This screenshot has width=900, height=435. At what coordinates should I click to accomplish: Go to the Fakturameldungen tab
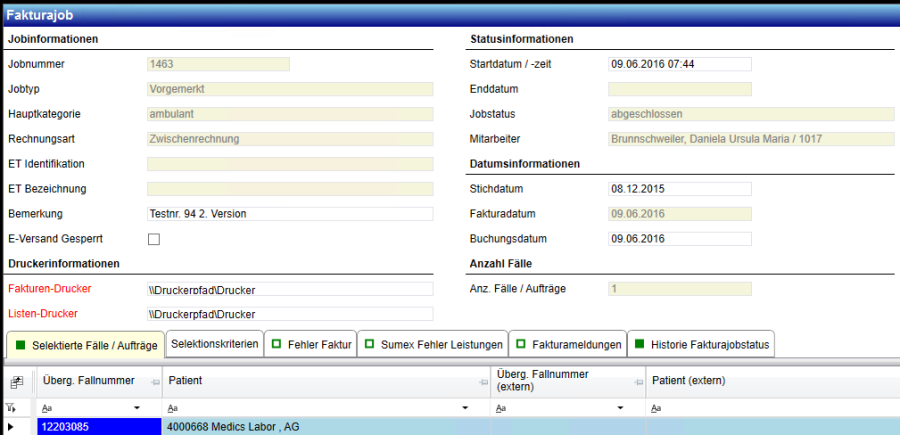coord(567,344)
